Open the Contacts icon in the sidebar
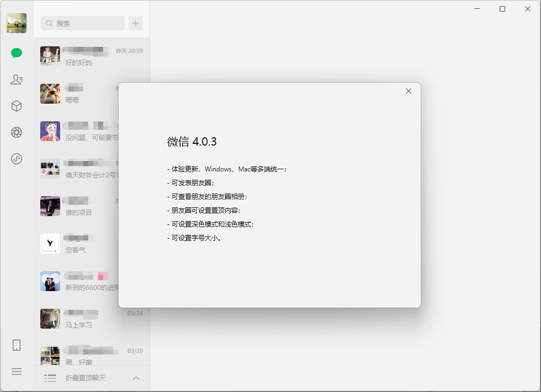This screenshot has height=392, width=541. tap(17, 79)
